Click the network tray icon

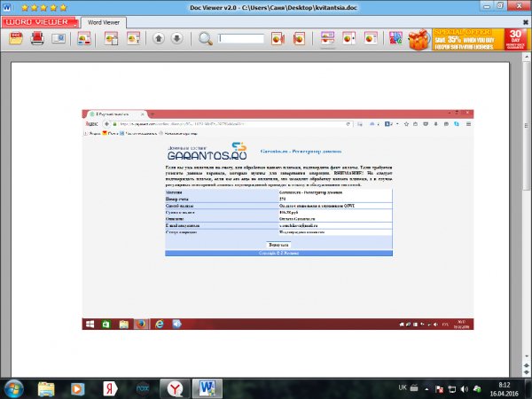(x=452, y=389)
